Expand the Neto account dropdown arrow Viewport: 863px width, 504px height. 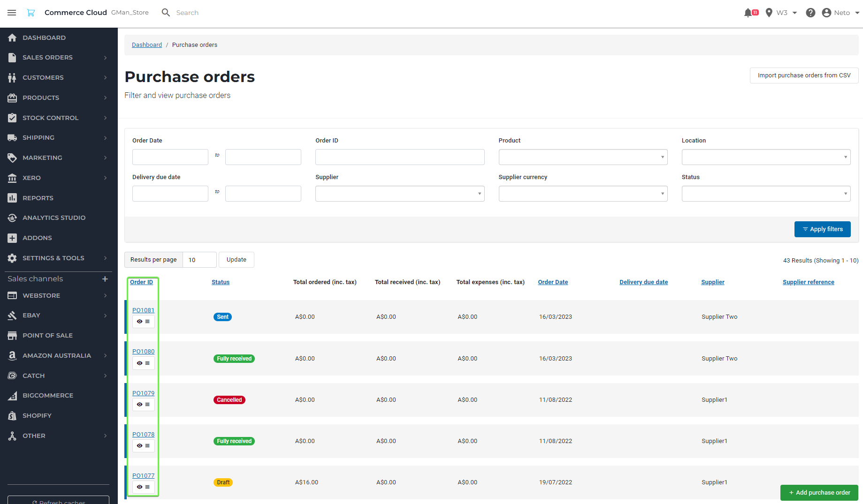(857, 13)
